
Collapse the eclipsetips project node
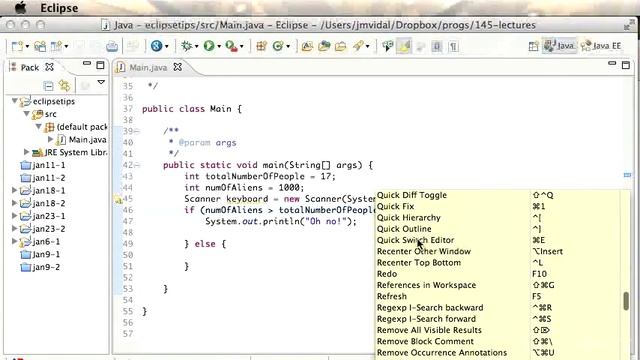pyautogui.click(x=14, y=100)
